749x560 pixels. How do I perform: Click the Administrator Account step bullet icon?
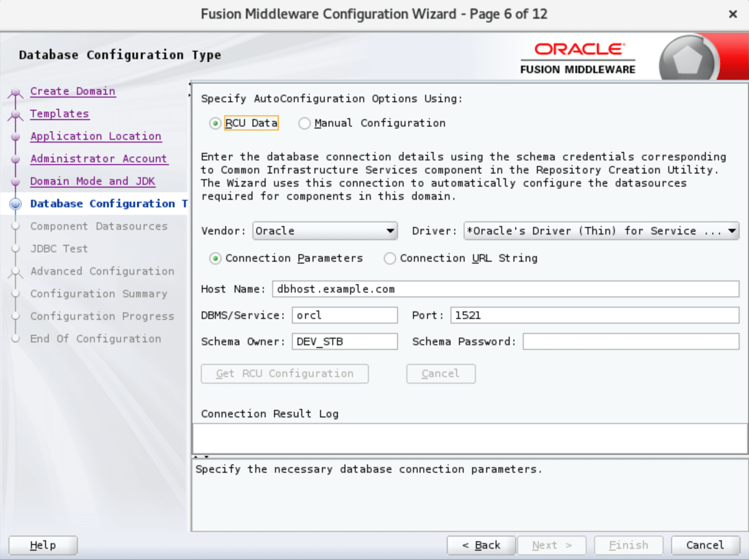(16, 159)
